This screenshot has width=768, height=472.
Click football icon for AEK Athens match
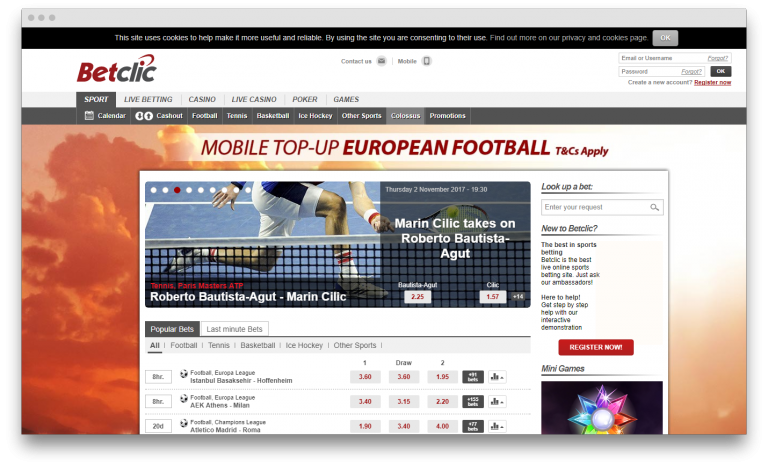(x=184, y=399)
